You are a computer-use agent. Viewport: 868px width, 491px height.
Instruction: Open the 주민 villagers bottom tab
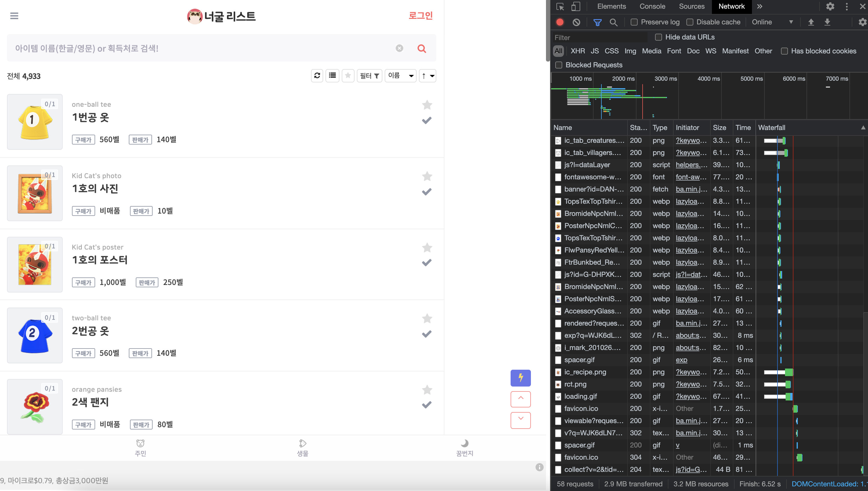click(x=140, y=448)
